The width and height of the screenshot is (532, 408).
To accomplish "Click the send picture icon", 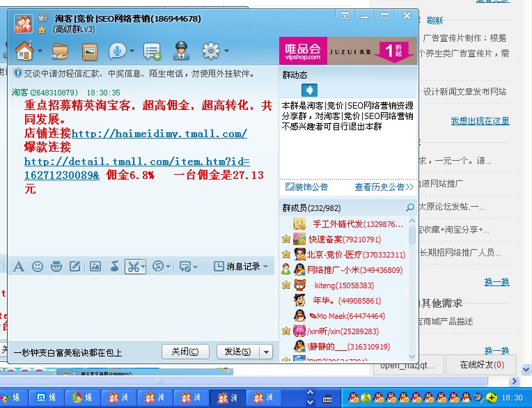I will [95, 267].
